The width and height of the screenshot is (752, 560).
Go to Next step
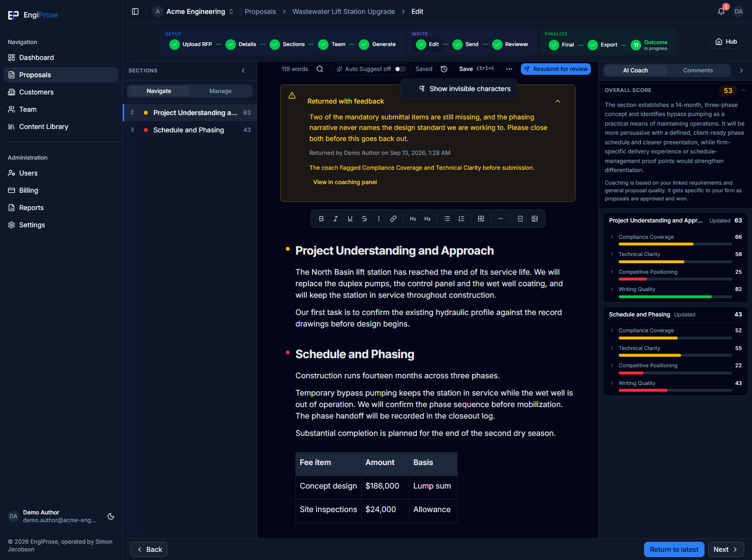(x=726, y=549)
